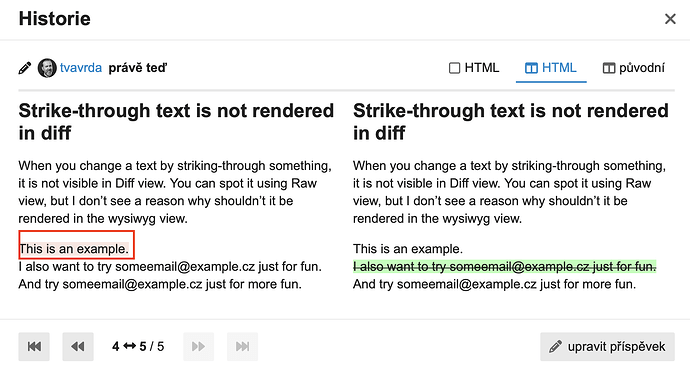Click 'And try someemail@example.cz' line in left pane

click(160, 284)
